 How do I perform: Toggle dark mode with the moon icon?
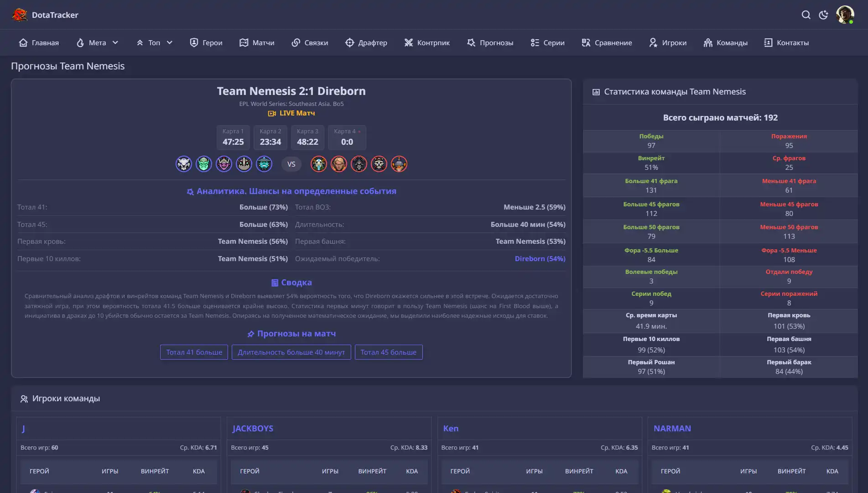(x=823, y=15)
